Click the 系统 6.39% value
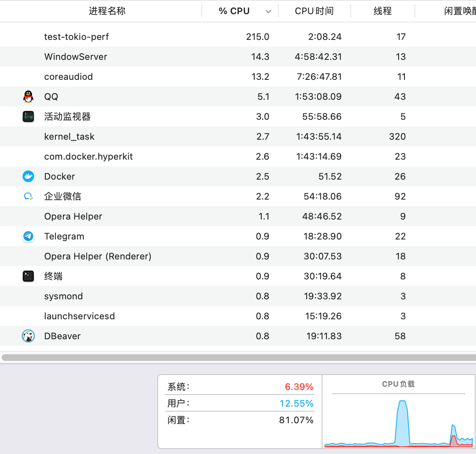Image resolution: width=476 pixels, height=454 pixels. (x=299, y=387)
